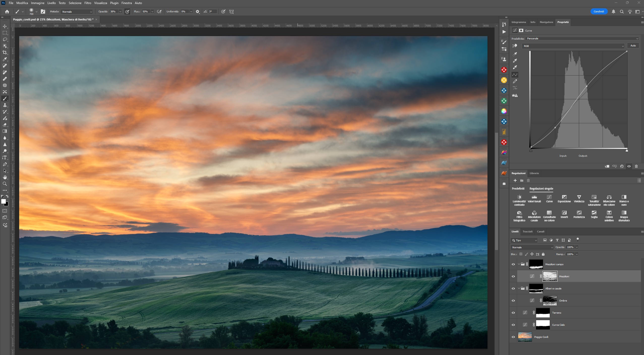Open layer blend mode Normale dropdown

pos(532,247)
